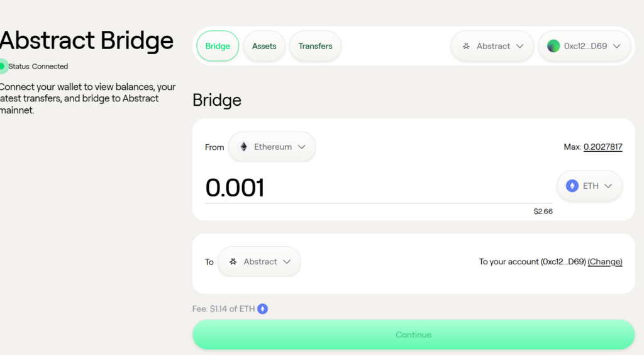Click the green connected status dot
Image resolution: width=644 pixels, height=355 pixels.
3,66
